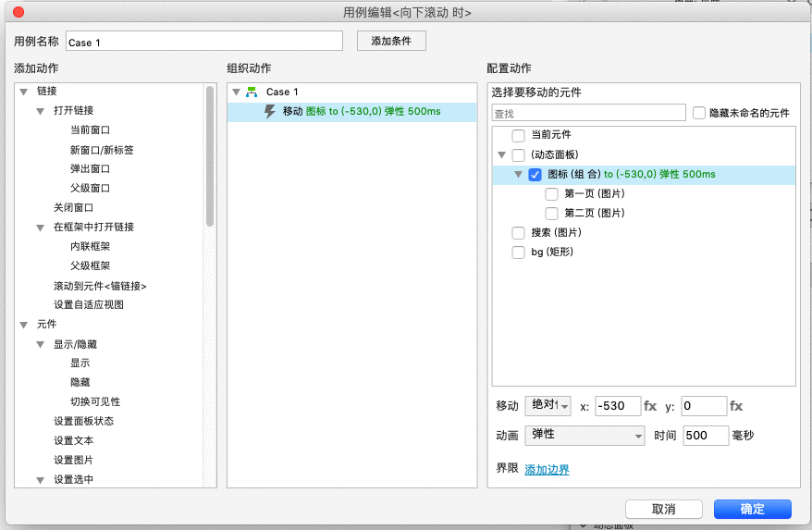
Task: Check the 当前元件 checkbox
Action: [x=519, y=135]
